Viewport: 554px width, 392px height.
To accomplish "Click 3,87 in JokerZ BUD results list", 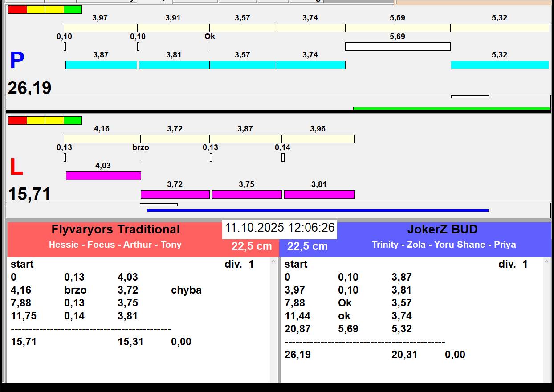I will [402, 277].
